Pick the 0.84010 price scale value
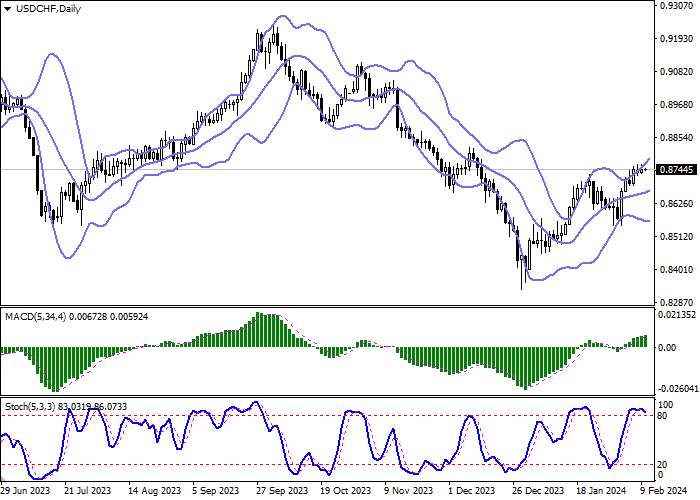Viewport: 700px width, 500px height. coord(677,269)
